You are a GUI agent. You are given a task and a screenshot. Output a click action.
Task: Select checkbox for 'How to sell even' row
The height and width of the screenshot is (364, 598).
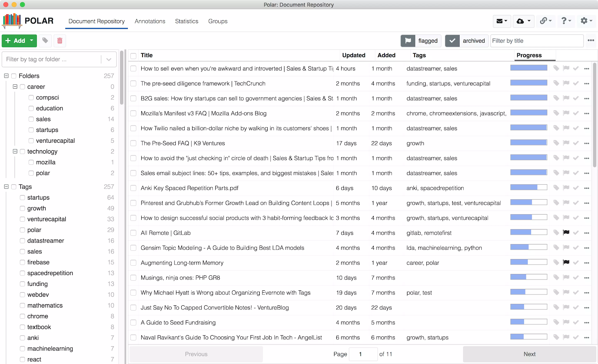click(133, 69)
